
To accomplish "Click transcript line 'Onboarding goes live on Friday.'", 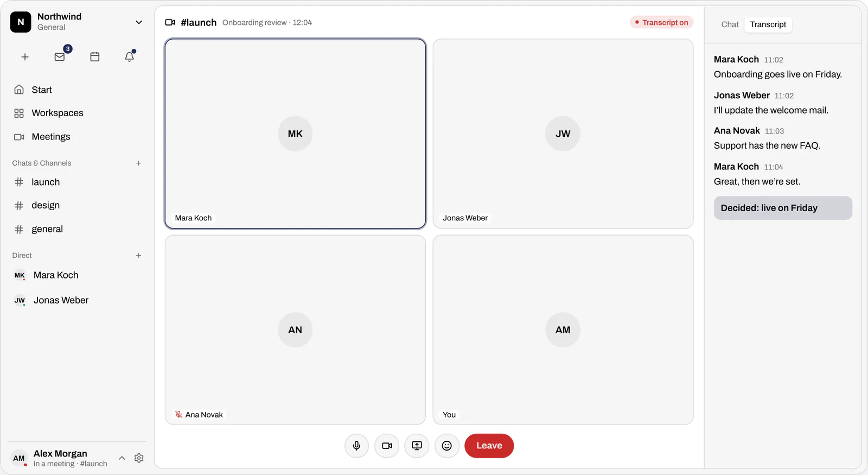I will pyautogui.click(x=778, y=74).
